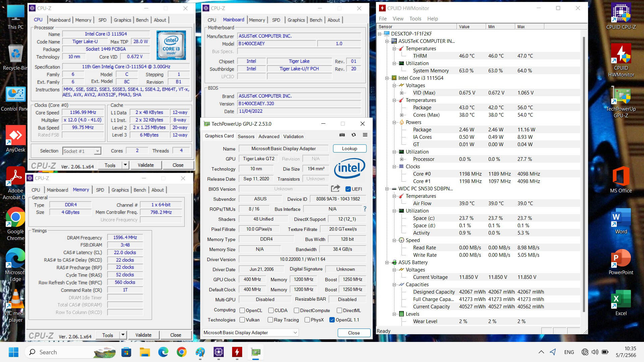The image size is (644, 362).
Task: Click the GPU-Z screenshot camera icon
Action: 342,135
